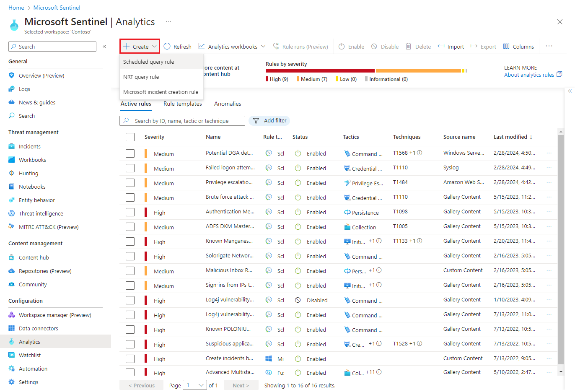Click the rules search input field
The image size is (575, 392).
pos(182,120)
